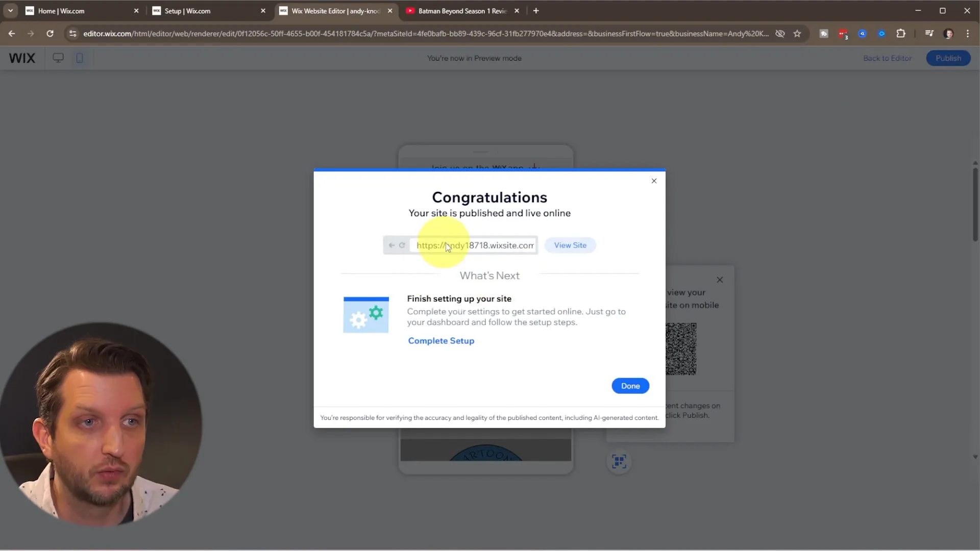980x551 pixels.
Task: Click the Wix logo in the editor header
Action: [21, 58]
